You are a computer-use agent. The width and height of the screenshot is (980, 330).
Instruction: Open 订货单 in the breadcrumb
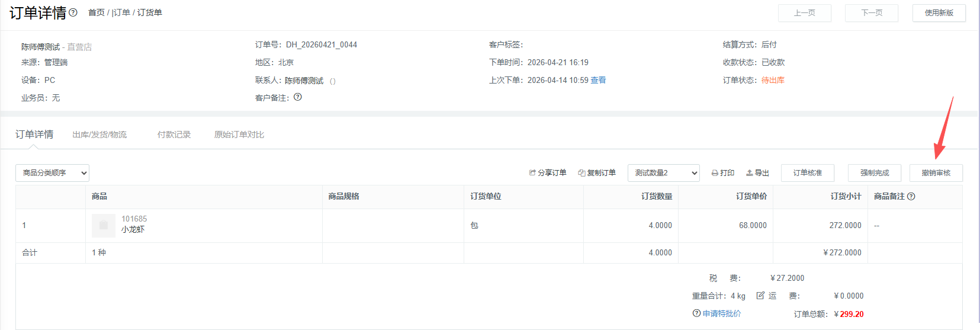click(x=150, y=12)
